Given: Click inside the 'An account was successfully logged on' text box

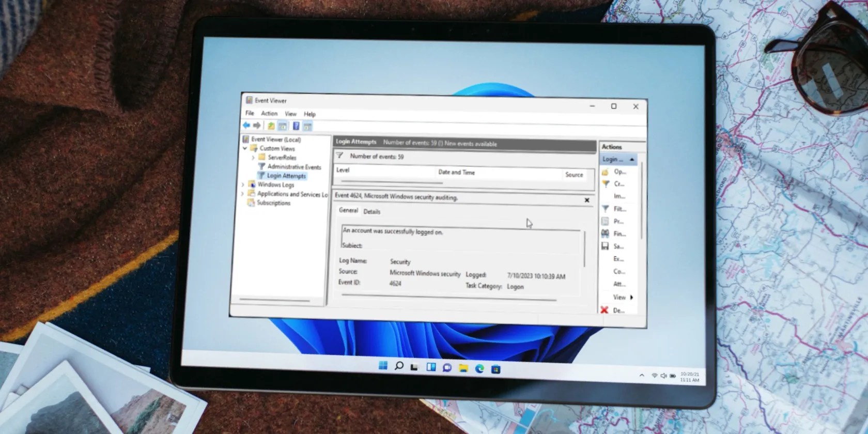Looking at the screenshot, I should tap(460, 238).
